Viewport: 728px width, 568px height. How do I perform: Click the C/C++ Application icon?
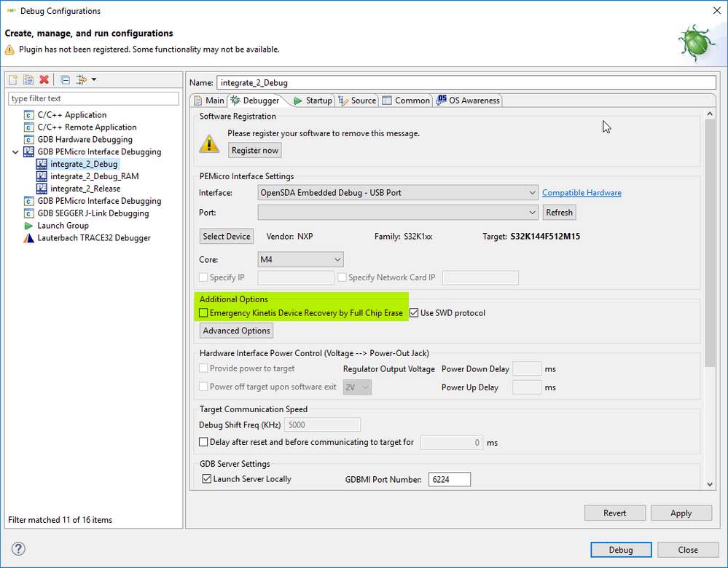pyautogui.click(x=29, y=114)
